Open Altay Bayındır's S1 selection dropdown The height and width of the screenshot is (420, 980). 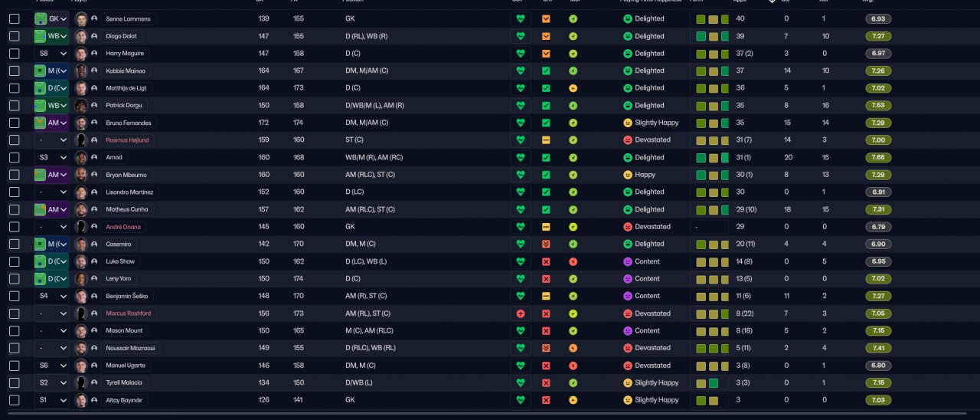51,400
